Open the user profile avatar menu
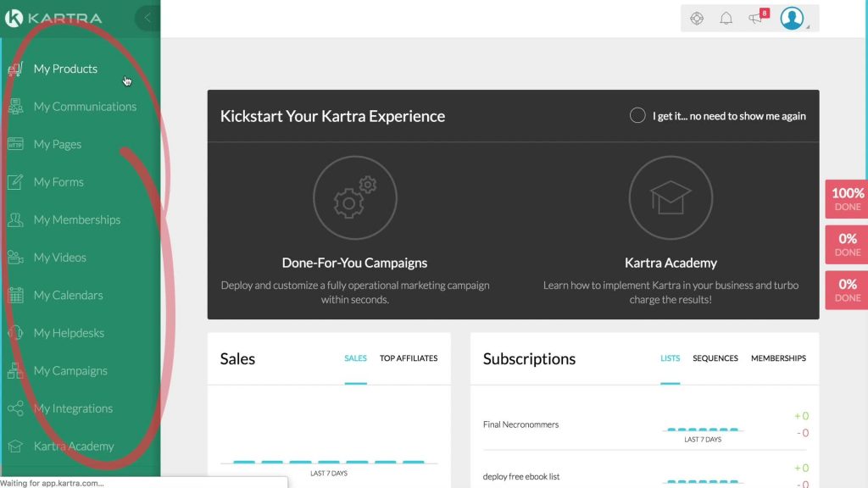The height and width of the screenshot is (488, 868). [793, 19]
